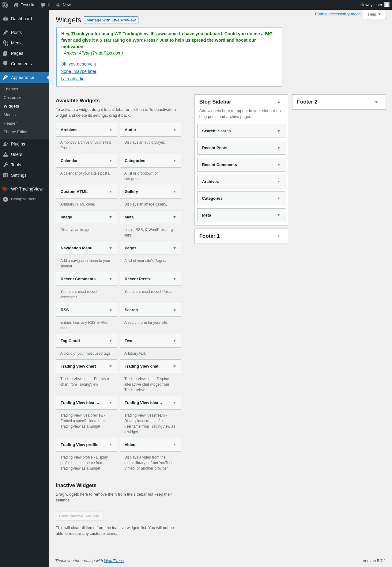Expand the available Video widget arrow

click(175, 445)
